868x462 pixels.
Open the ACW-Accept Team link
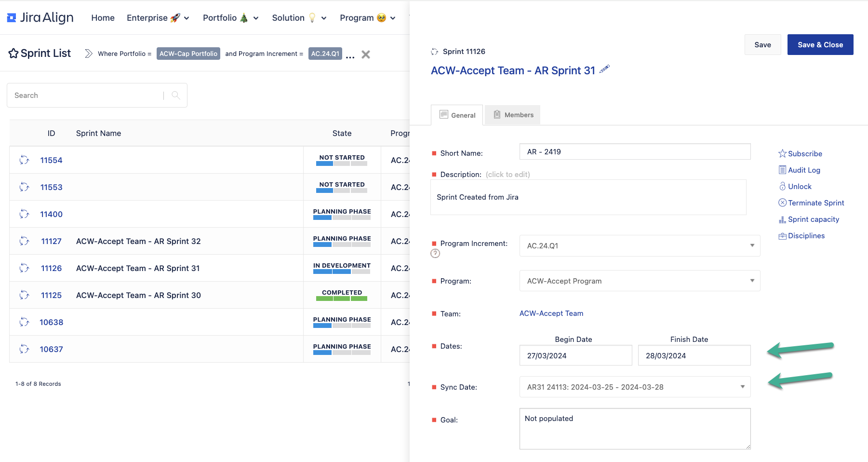pos(551,313)
